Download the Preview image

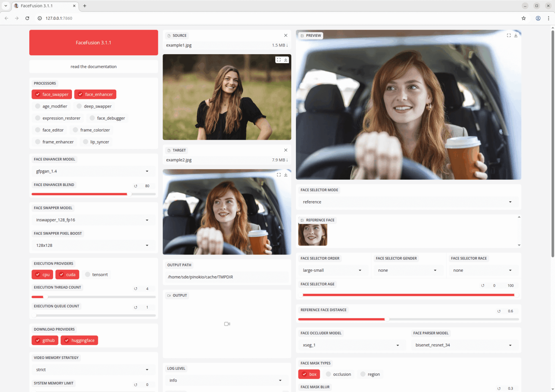pos(516,35)
